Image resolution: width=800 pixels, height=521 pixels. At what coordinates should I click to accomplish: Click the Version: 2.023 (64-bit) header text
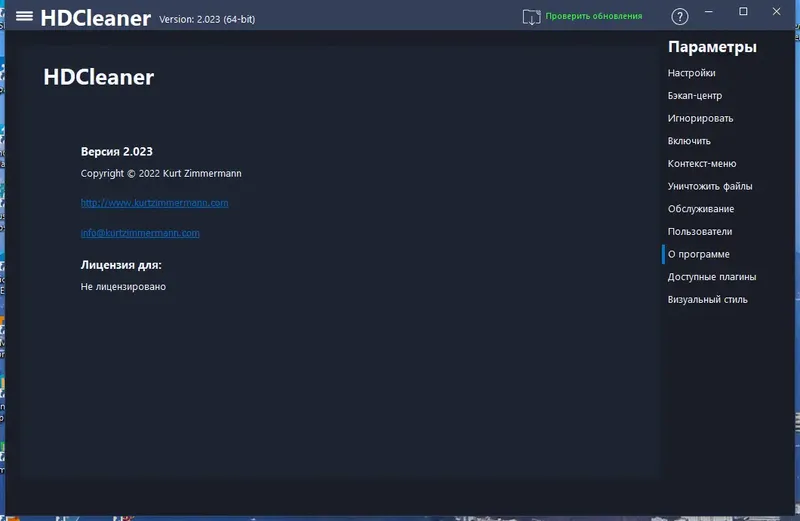click(207, 19)
